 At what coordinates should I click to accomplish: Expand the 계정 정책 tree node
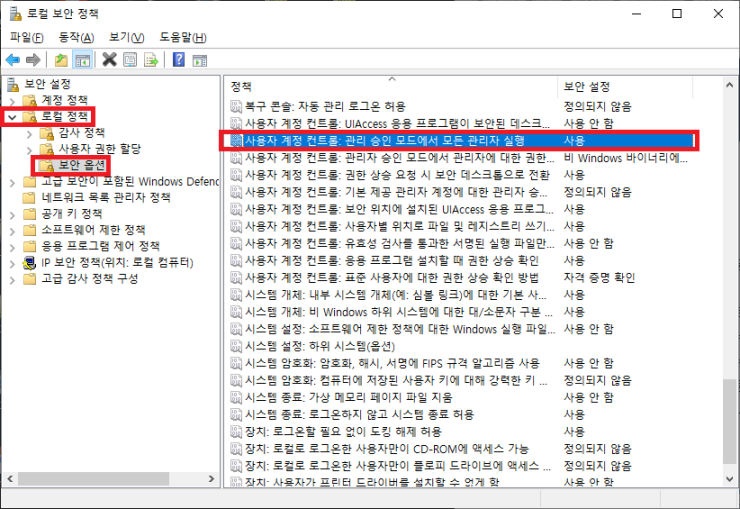tap(12, 101)
